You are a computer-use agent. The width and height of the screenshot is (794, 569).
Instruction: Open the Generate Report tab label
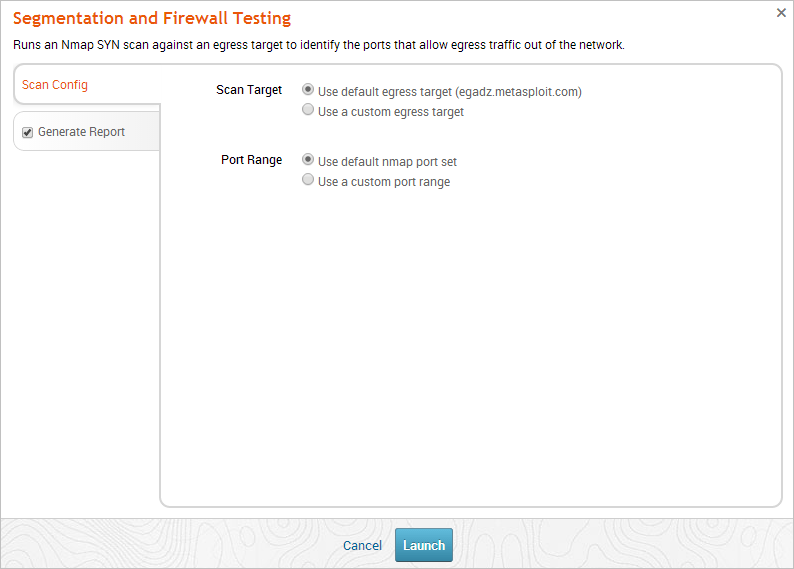(x=81, y=132)
